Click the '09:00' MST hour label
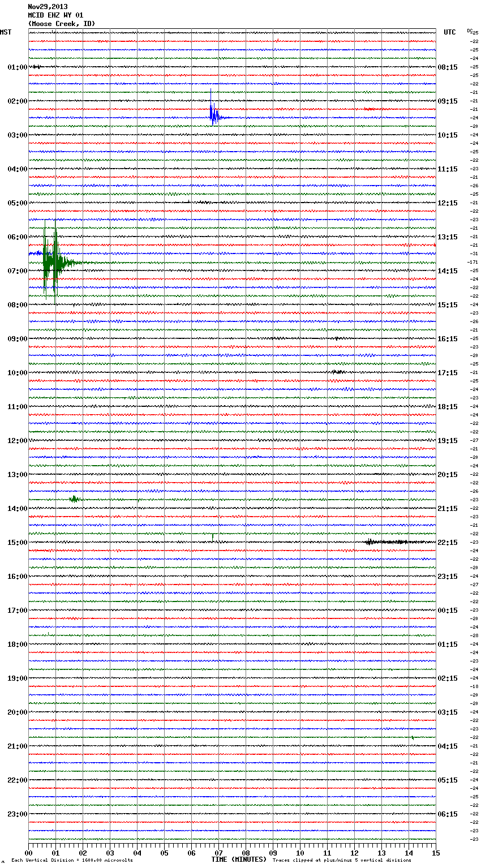The width and height of the screenshot is (481, 868). point(18,339)
